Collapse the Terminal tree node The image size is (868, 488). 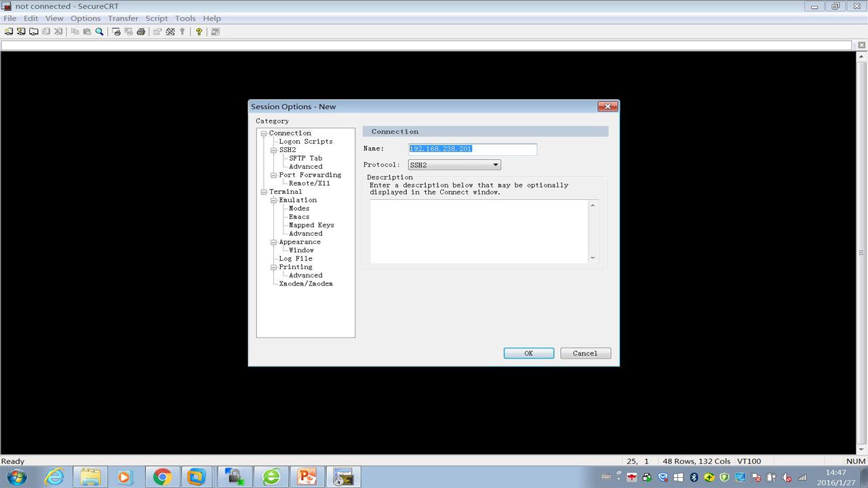pyautogui.click(x=264, y=192)
